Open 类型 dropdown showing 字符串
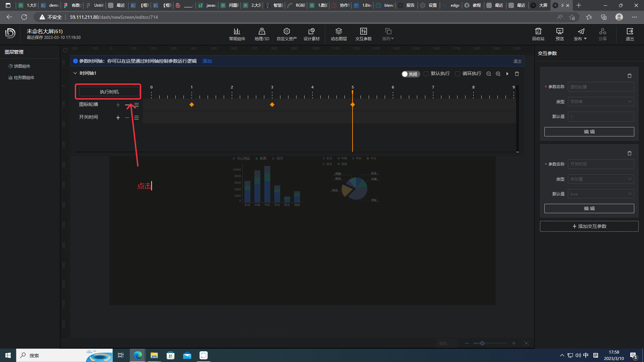 click(x=601, y=102)
